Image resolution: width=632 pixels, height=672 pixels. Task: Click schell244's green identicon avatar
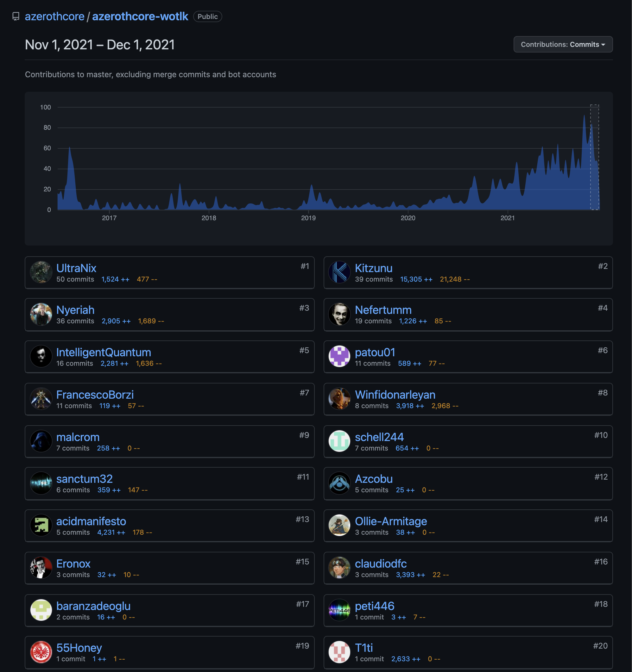point(339,441)
